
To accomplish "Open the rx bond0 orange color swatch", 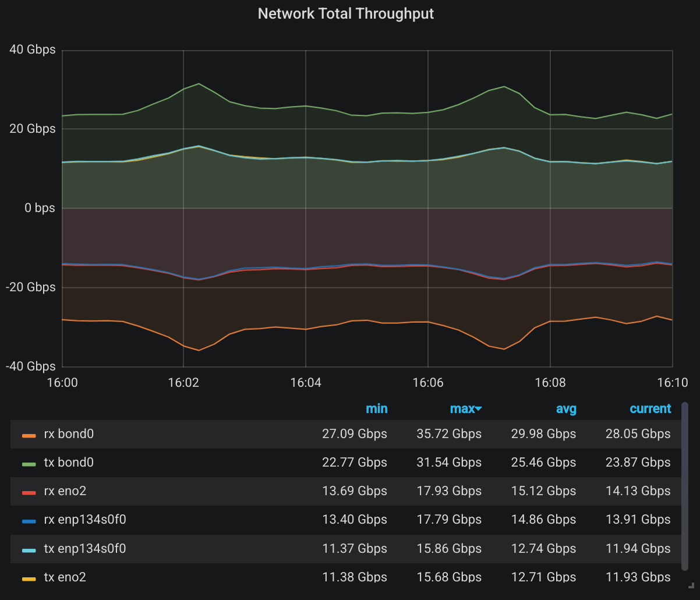I will click(x=29, y=435).
